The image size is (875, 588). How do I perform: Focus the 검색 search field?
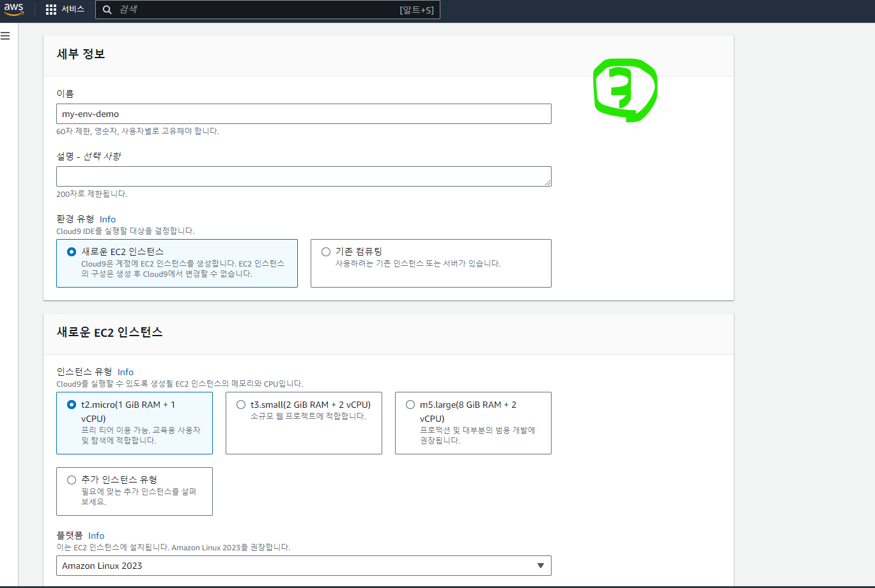tap(268, 10)
